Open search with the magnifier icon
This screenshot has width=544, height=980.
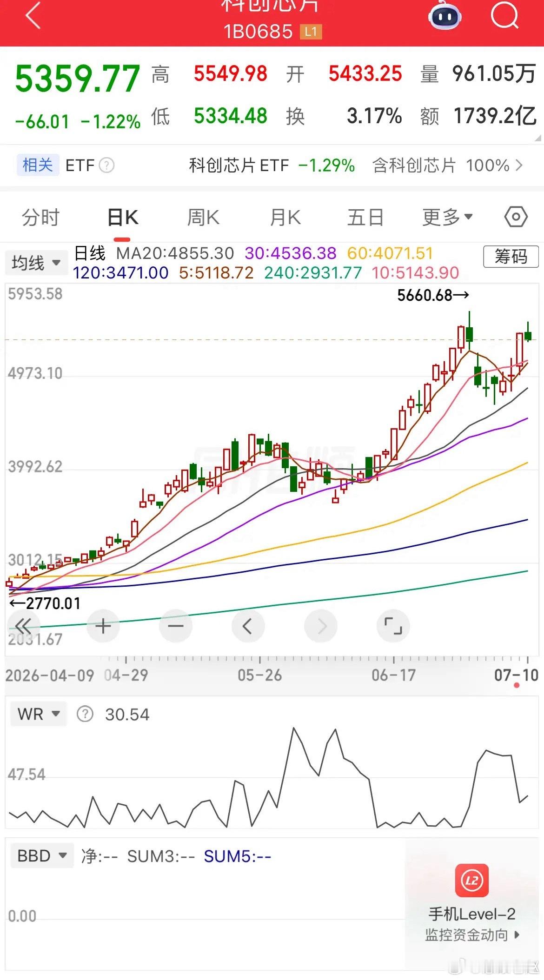(x=505, y=15)
